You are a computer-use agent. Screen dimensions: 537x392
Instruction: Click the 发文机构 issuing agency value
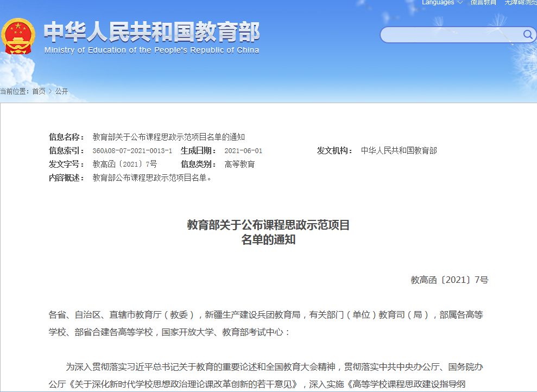pos(399,150)
